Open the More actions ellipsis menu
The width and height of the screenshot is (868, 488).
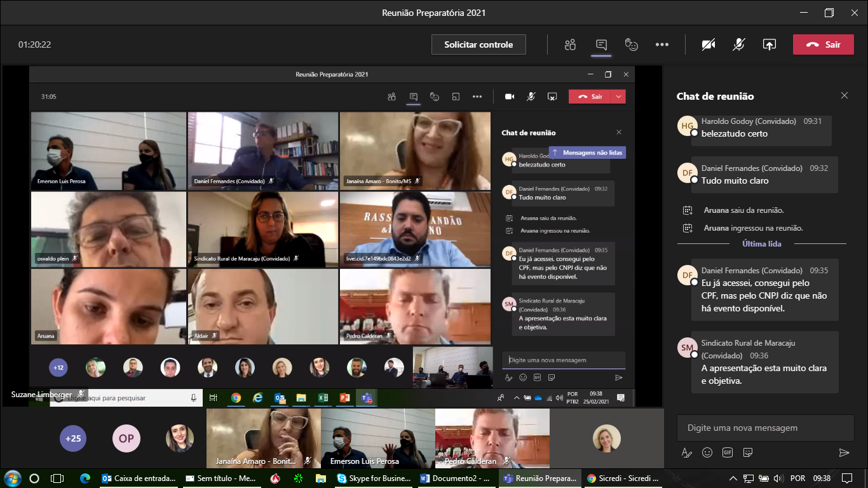[662, 44]
